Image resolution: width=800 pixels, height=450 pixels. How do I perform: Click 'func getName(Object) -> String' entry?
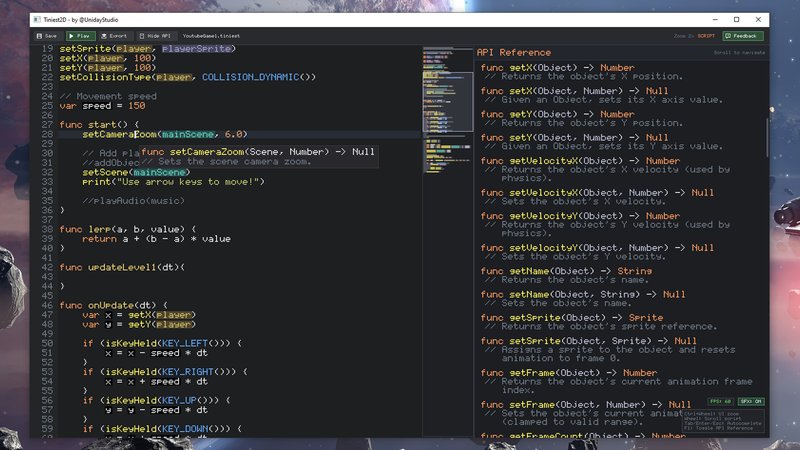coord(566,271)
